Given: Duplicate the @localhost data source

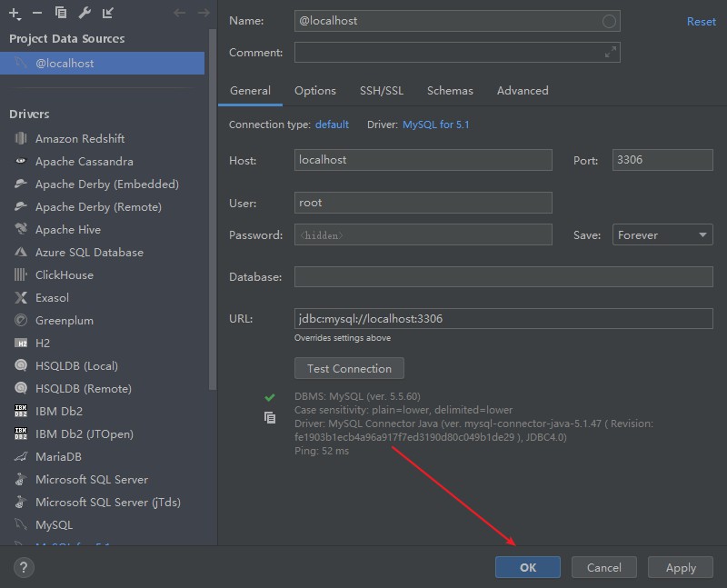Looking at the screenshot, I should [60, 13].
